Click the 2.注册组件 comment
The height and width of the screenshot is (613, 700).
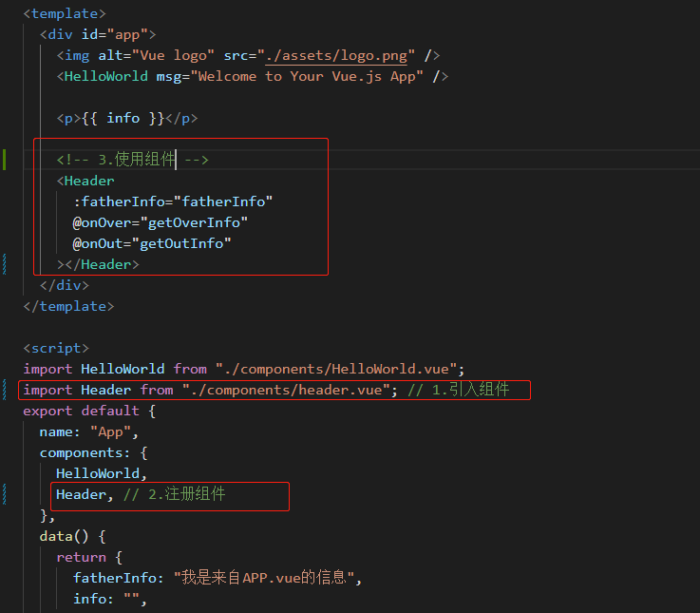[175, 494]
